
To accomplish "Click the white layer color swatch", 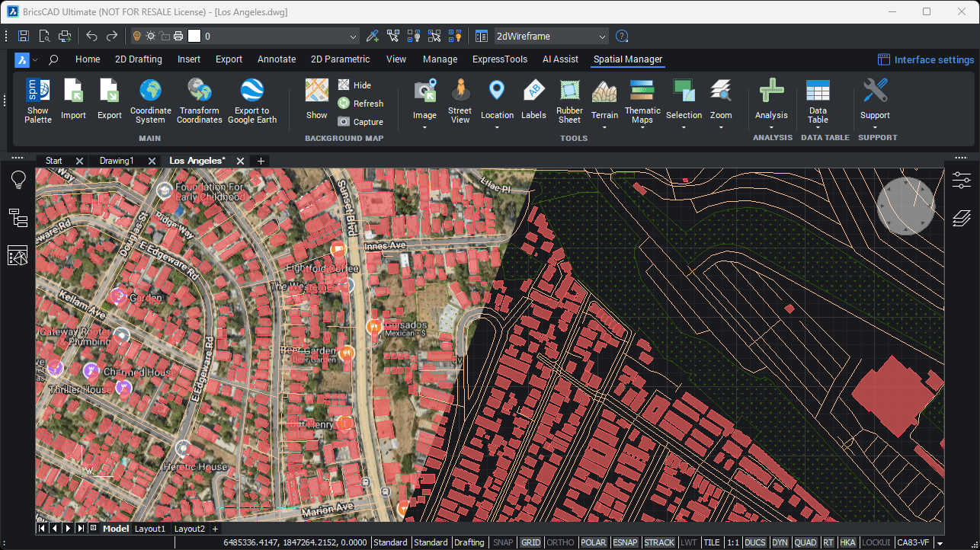I will [x=194, y=36].
